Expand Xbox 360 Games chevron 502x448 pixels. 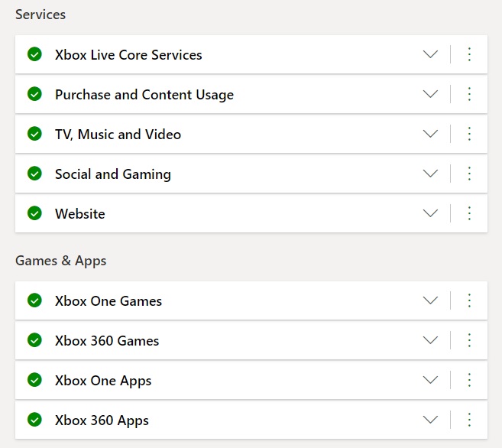[430, 340]
